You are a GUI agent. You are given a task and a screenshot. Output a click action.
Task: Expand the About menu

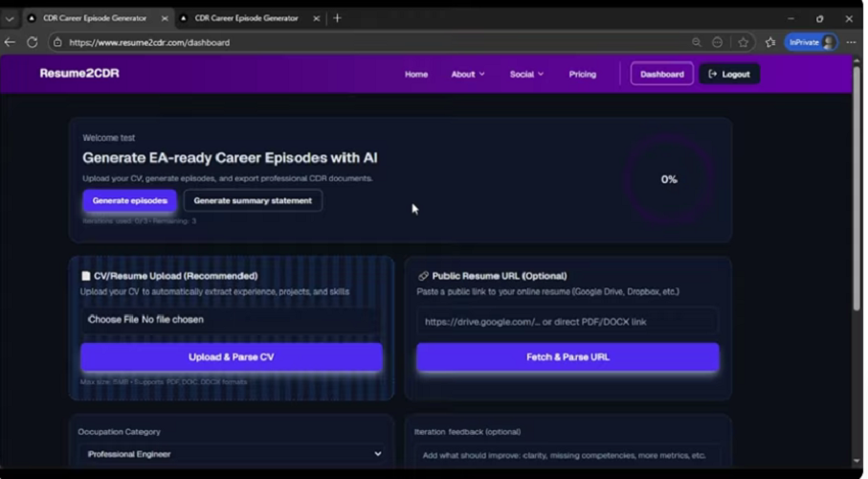[x=468, y=75]
